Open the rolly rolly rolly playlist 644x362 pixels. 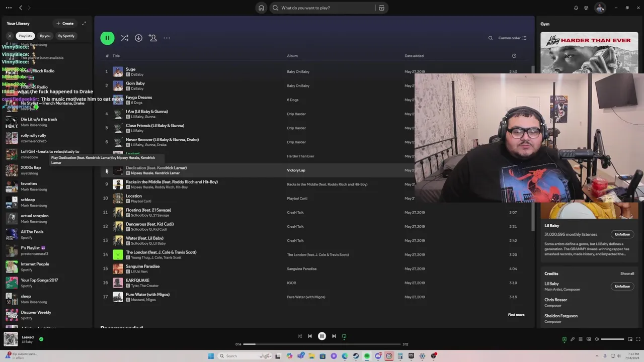47,138
